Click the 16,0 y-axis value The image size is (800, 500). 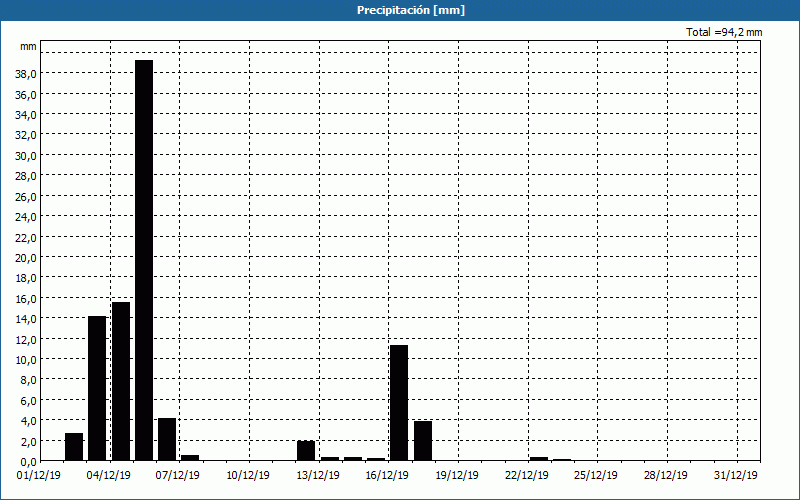tap(26, 298)
